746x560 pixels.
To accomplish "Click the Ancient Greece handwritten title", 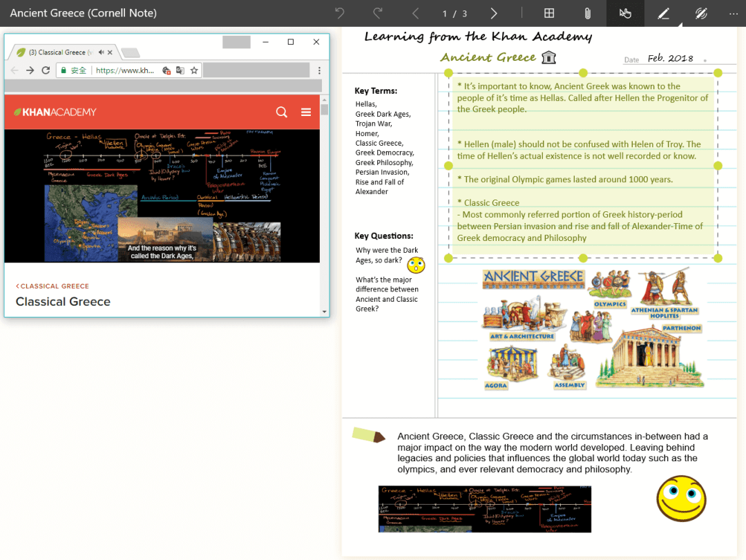I will pyautogui.click(x=488, y=57).
